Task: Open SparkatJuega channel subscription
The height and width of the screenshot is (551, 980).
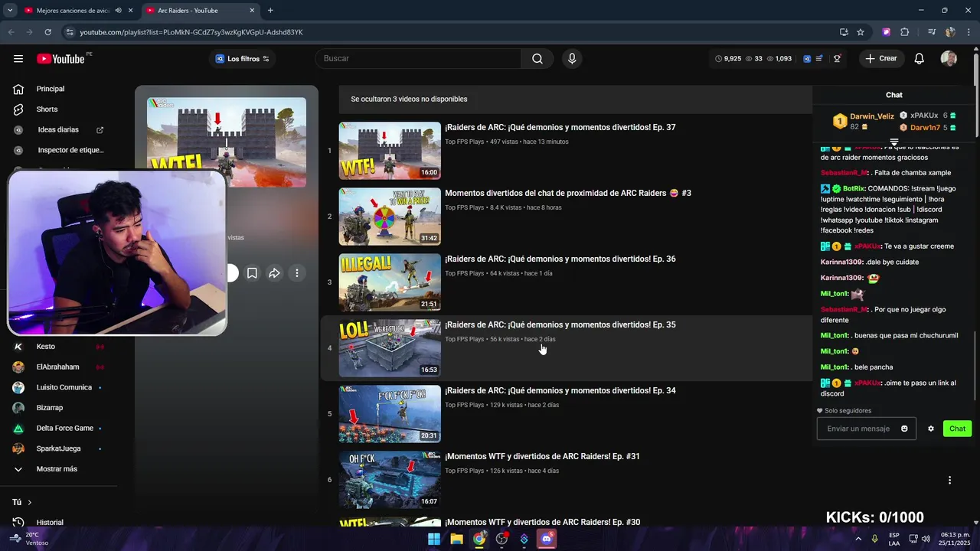Action: tap(58, 448)
